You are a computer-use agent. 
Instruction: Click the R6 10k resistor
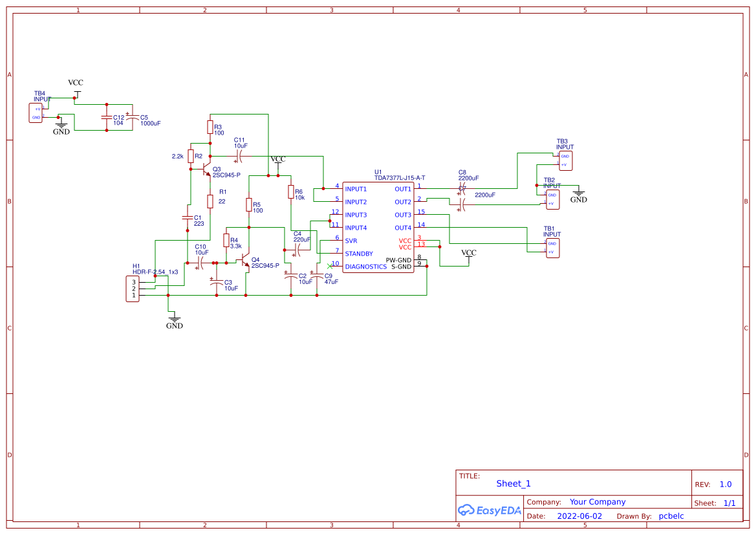(291, 192)
